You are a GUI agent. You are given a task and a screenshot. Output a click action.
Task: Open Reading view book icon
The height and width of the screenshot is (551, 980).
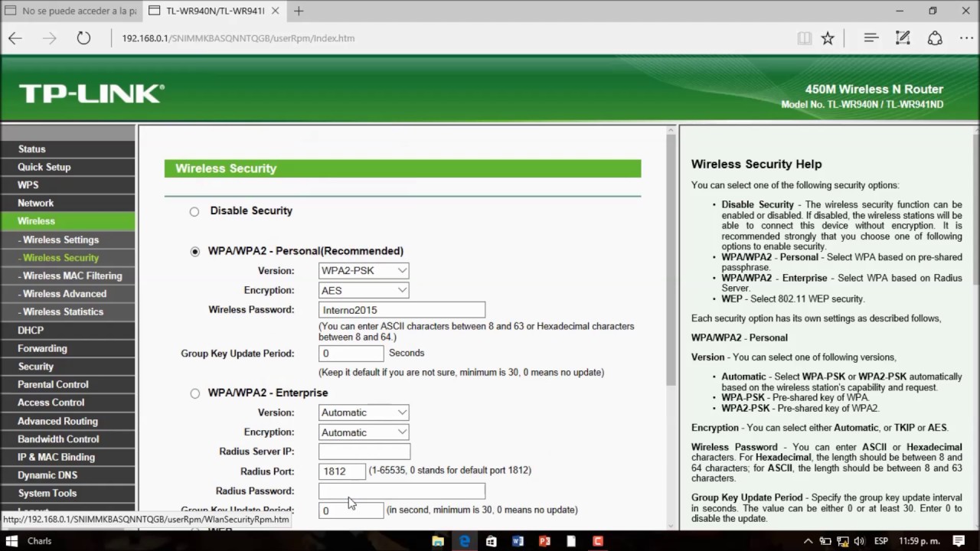804,38
